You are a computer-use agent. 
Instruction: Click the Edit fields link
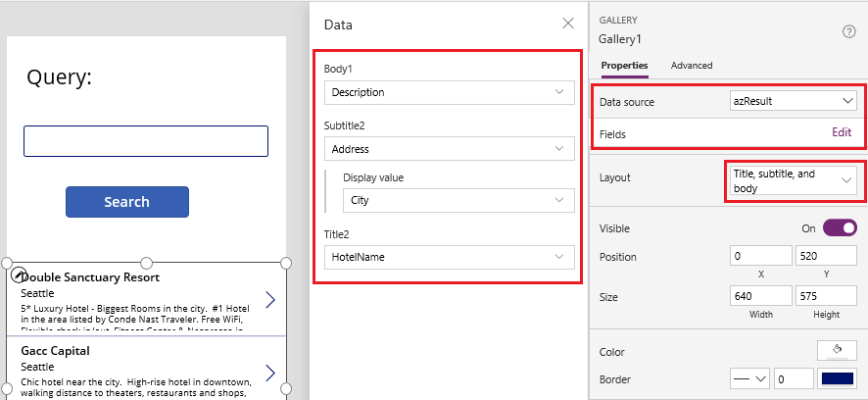click(842, 132)
